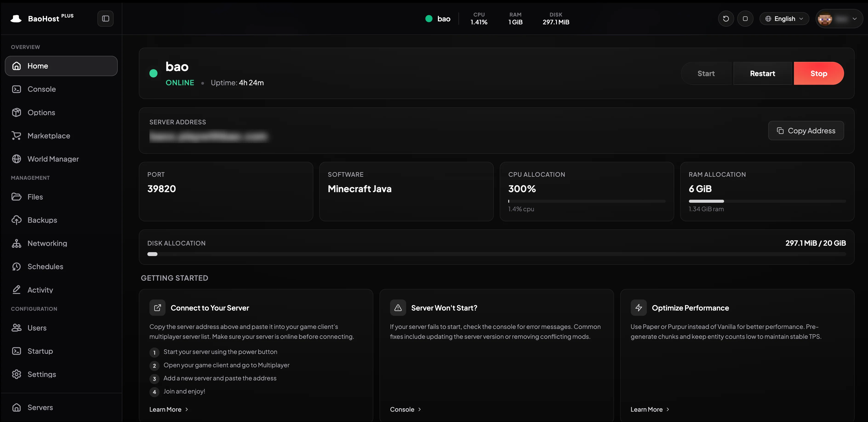This screenshot has width=868, height=422.
Task: Click Learn More under Optimize Performance
Action: (x=650, y=409)
